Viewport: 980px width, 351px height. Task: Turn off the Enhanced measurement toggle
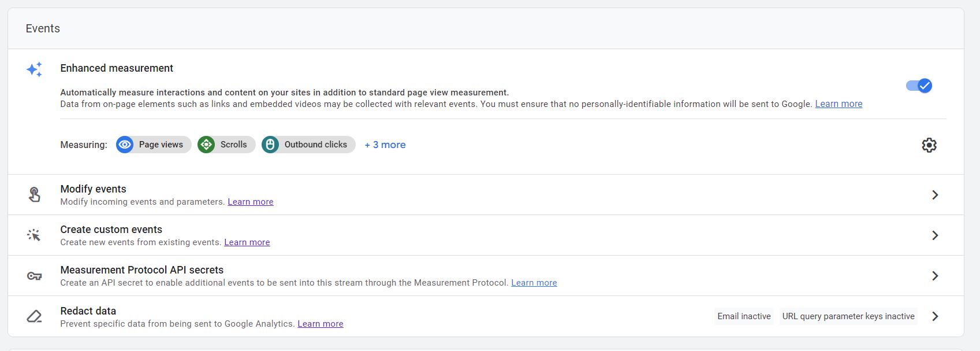coord(919,86)
